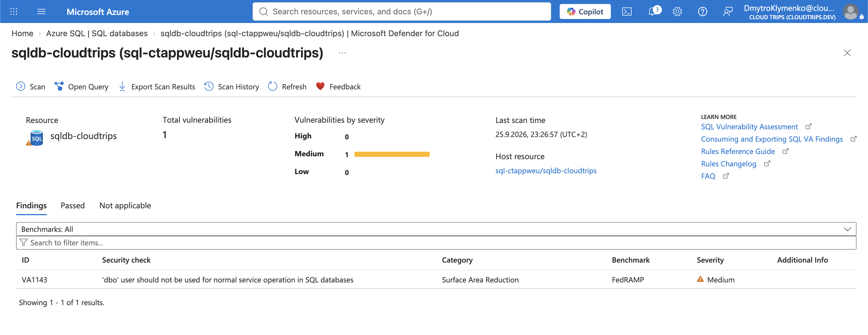Open SQL Vulnerability Assessment learn more link

(749, 127)
